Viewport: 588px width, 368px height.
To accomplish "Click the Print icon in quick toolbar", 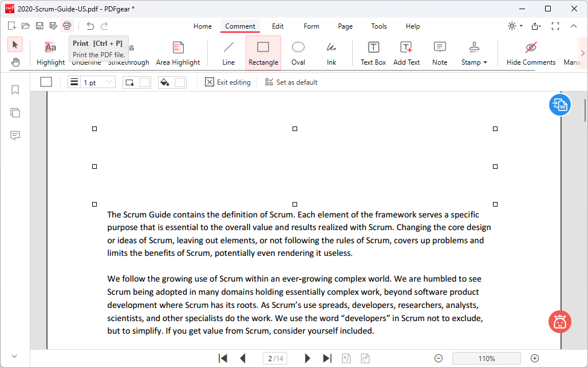I will coord(66,26).
